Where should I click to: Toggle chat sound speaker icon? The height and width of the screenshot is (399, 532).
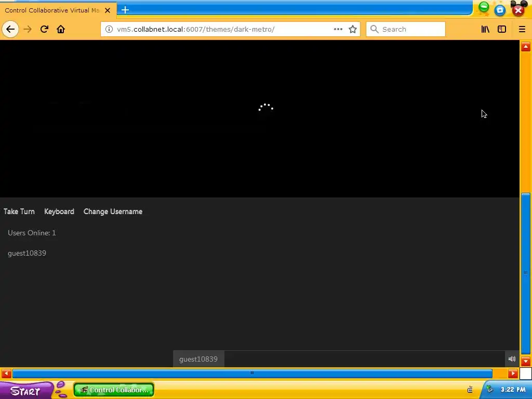click(x=512, y=359)
